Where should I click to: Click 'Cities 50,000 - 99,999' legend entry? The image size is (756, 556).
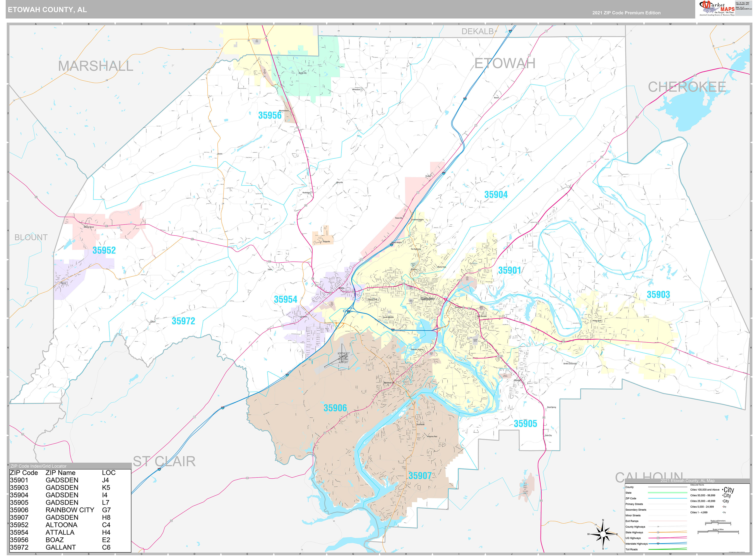coord(703,495)
